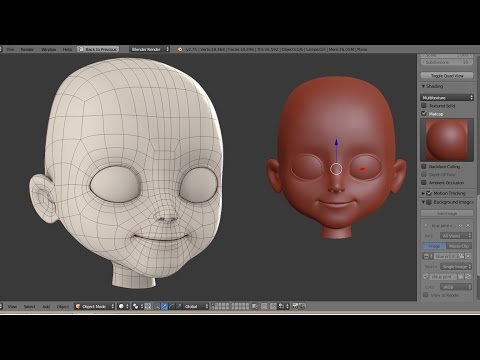Select the Image source tab button

pyautogui.click(x=434, y=246)
